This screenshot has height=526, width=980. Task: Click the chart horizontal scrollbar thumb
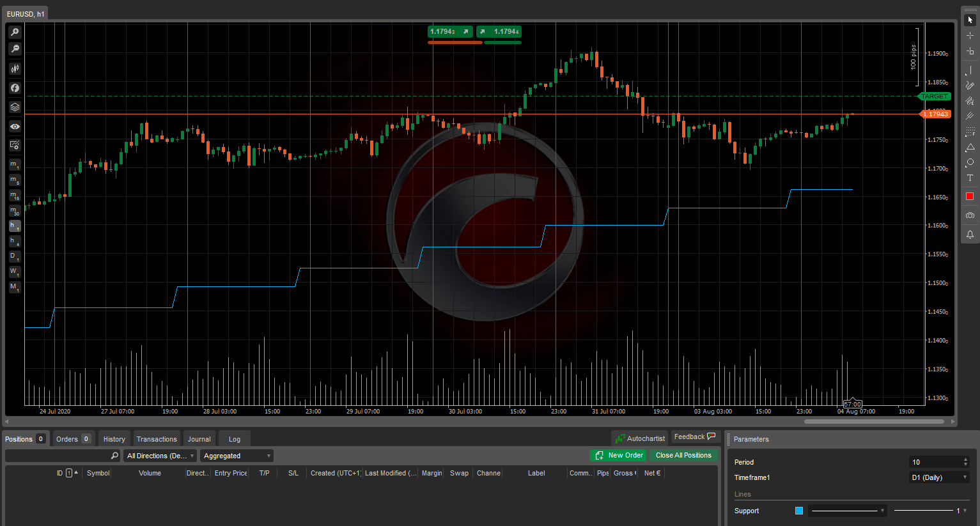point(874,422)
